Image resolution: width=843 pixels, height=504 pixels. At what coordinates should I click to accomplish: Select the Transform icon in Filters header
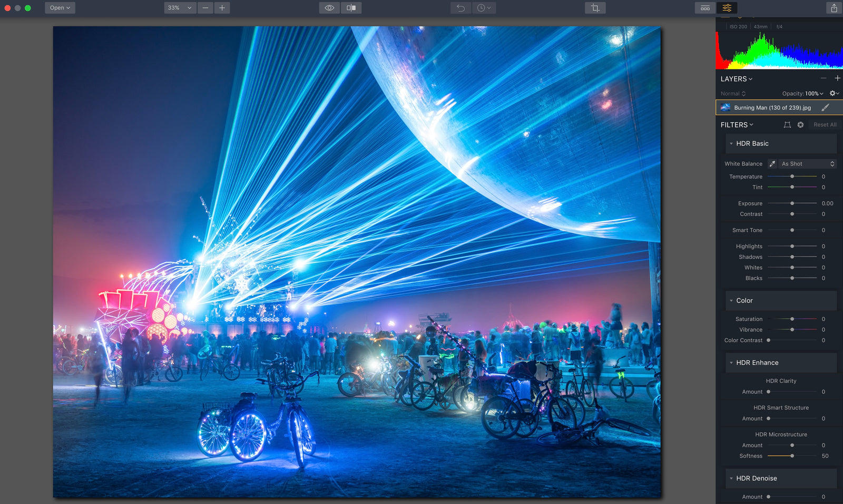(x=787, y=124)
